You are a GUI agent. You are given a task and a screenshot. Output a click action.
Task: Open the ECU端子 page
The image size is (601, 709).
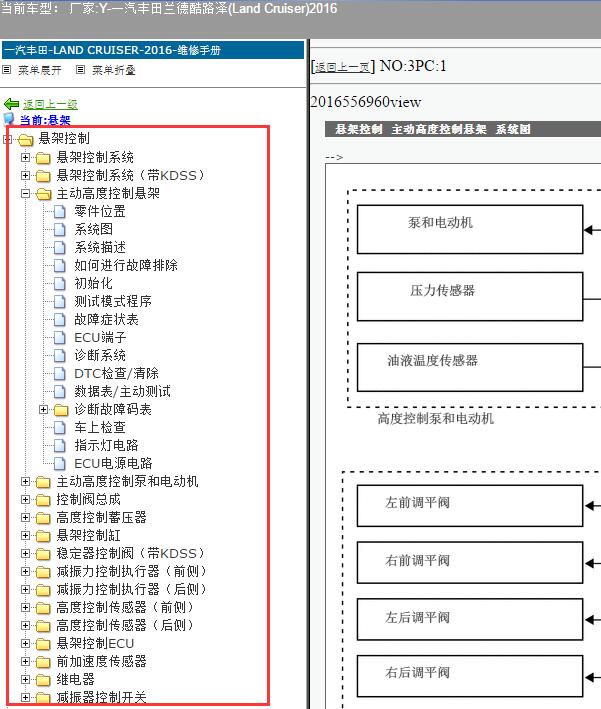pyautogui.click(x=100, y=338)
